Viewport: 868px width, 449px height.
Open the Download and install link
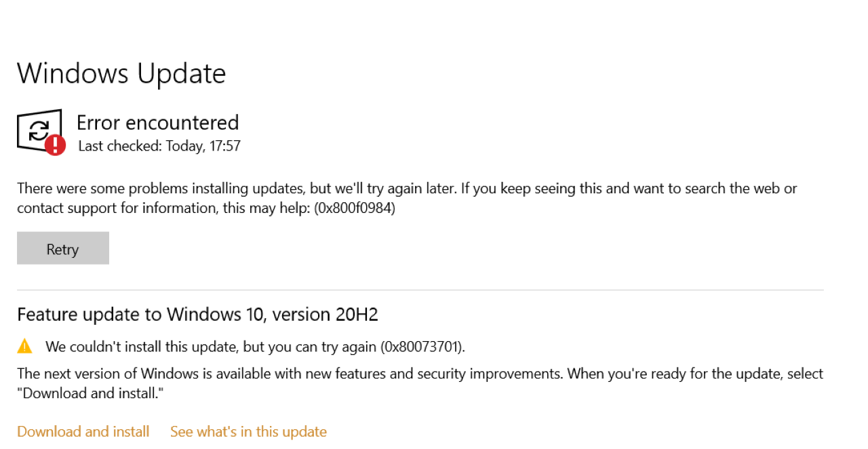click(83, 431)
